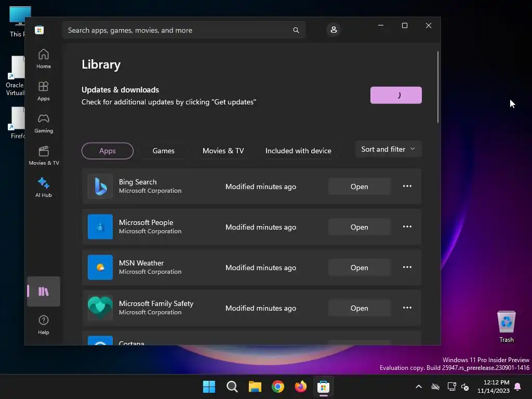Image resolution: width=532 pixels, height=399 pixels.
Task: Select the Apps filter tab
Action: click(x=108, y=151)
